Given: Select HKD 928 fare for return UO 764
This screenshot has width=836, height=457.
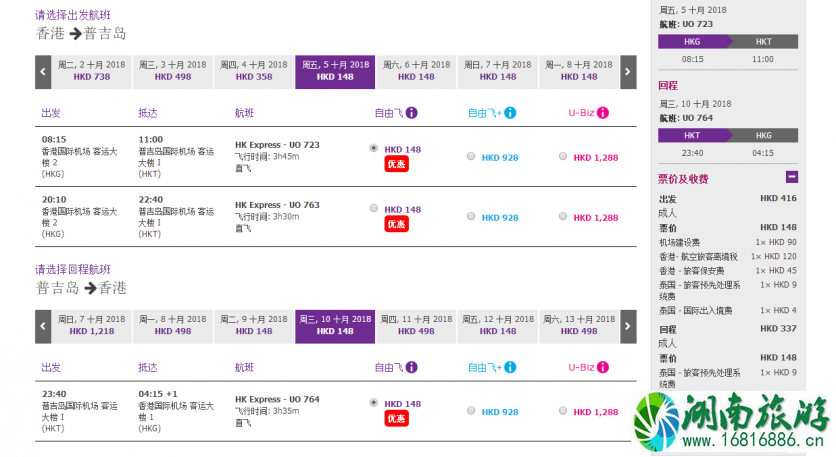Looking at the screenshot, I should 471,411.
